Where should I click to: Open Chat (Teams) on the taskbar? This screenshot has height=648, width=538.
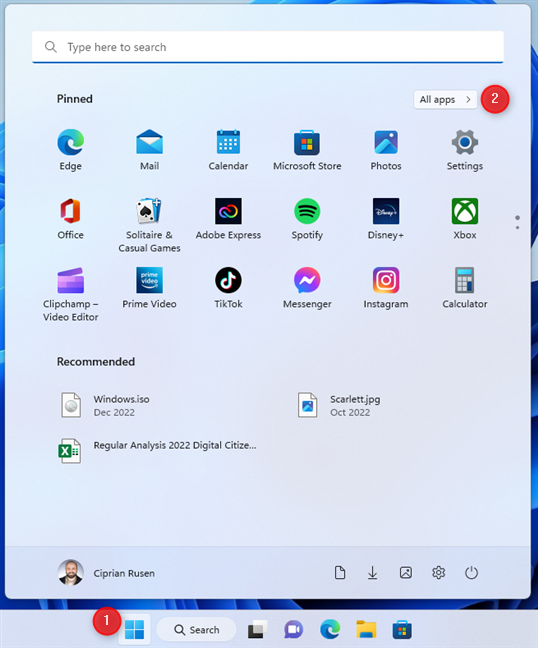tap(293, 629)
